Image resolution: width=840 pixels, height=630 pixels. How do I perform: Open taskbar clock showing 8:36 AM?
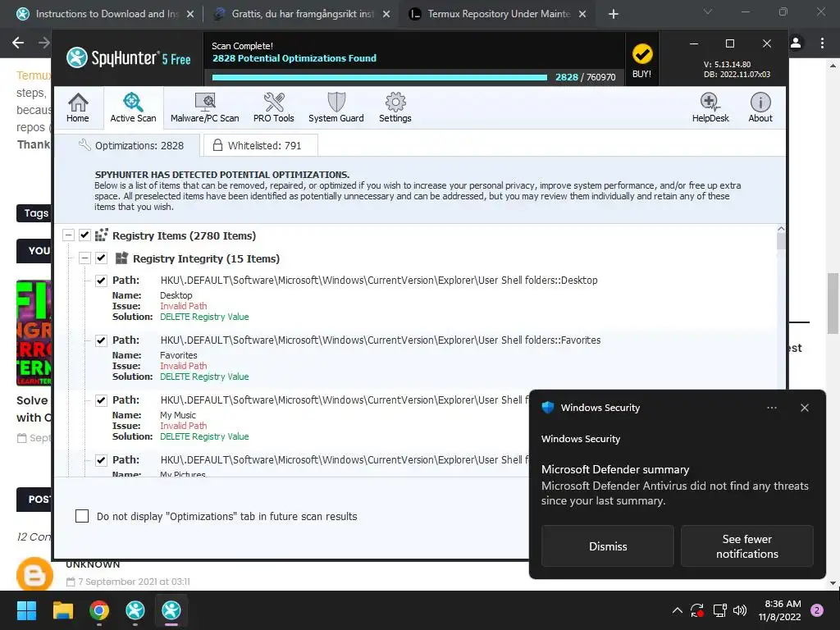coord(780,610)
